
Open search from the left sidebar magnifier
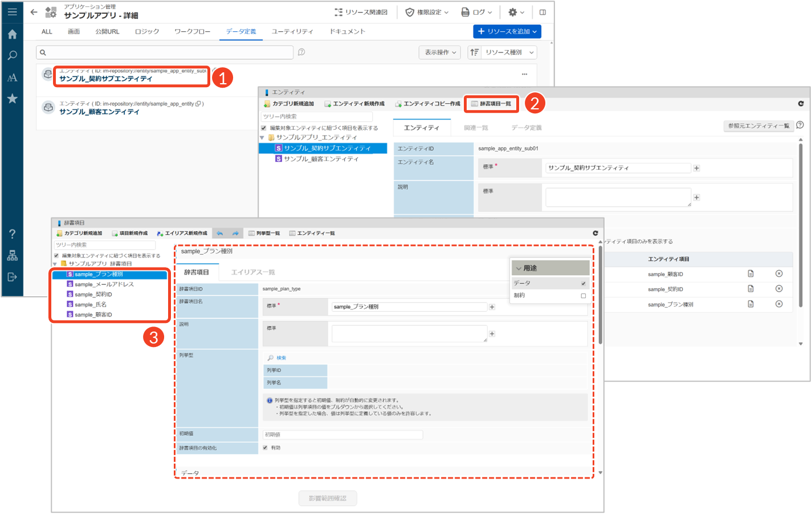click(12, 56)
